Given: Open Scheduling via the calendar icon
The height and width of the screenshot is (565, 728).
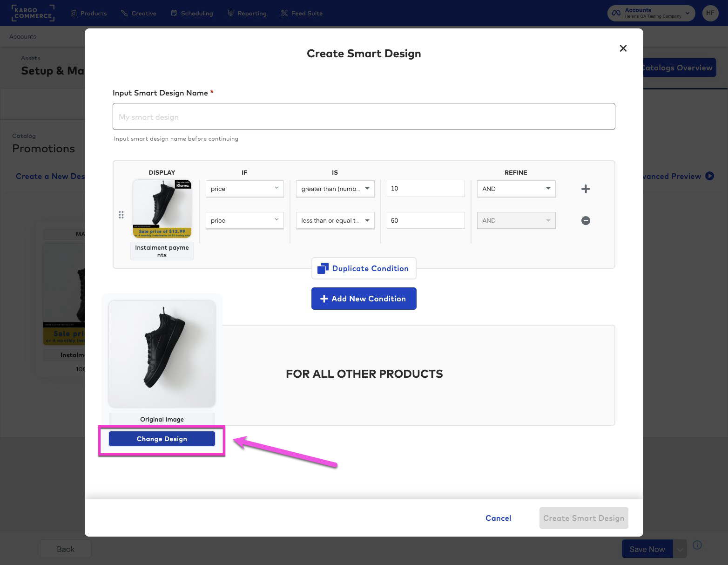Looking at the screenshot, I should 174,13.
